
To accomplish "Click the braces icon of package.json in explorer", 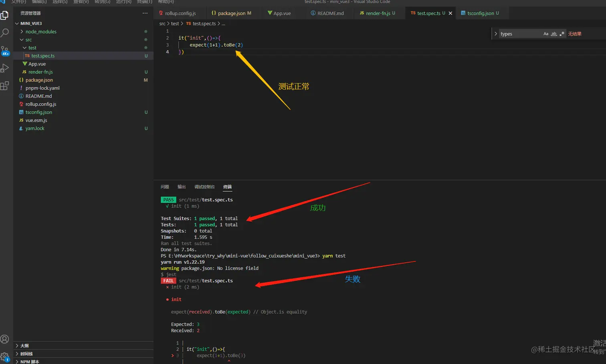I will [x=21, y=80].
